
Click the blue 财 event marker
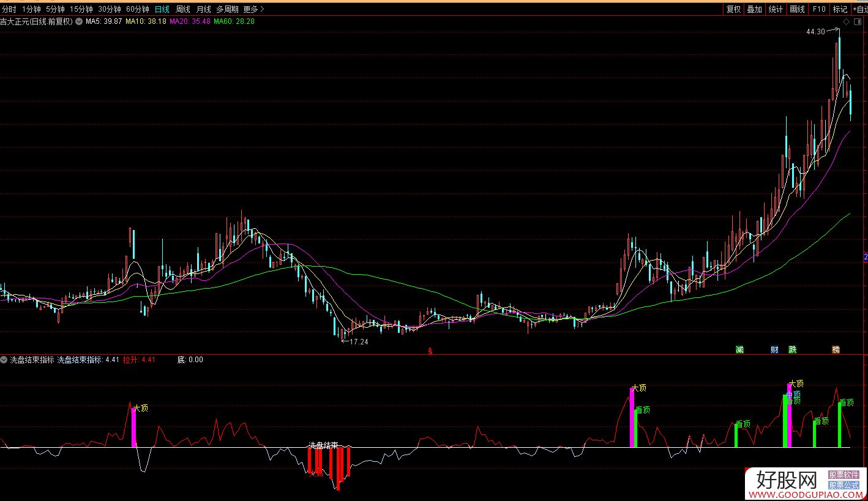tap(774, 350)
